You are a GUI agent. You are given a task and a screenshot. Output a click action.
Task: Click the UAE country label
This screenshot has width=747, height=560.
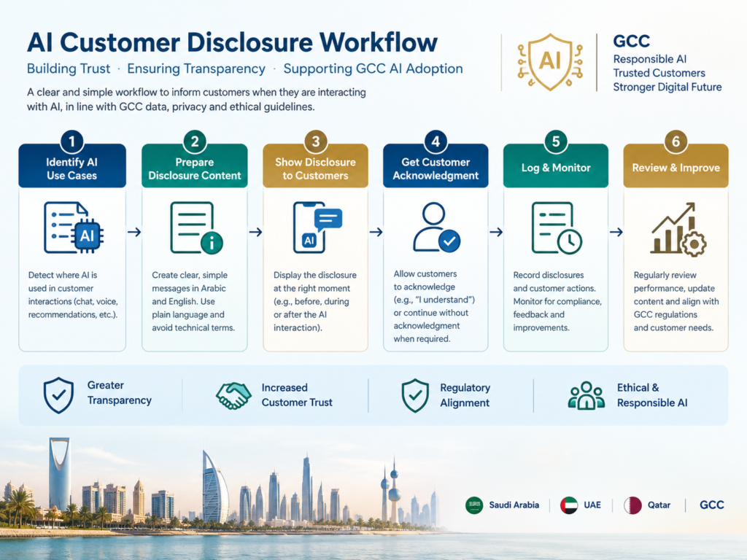pos(592,505)
